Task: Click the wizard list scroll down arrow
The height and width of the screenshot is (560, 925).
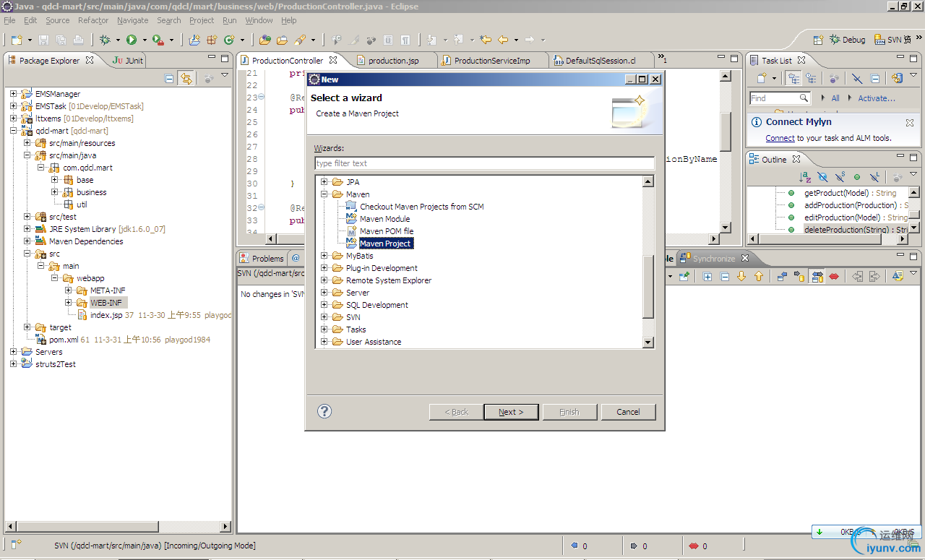Action: pyautogui.click(x=647, y=343)
